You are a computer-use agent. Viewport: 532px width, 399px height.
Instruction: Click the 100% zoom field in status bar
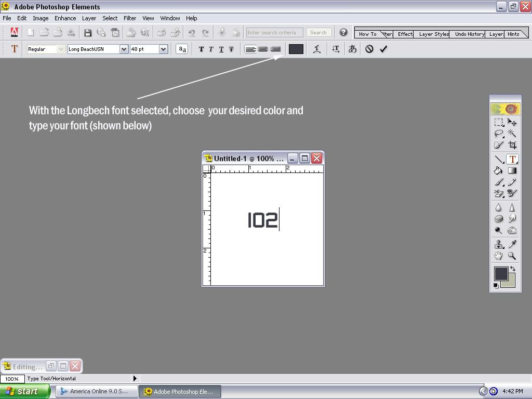click(12, 379)
